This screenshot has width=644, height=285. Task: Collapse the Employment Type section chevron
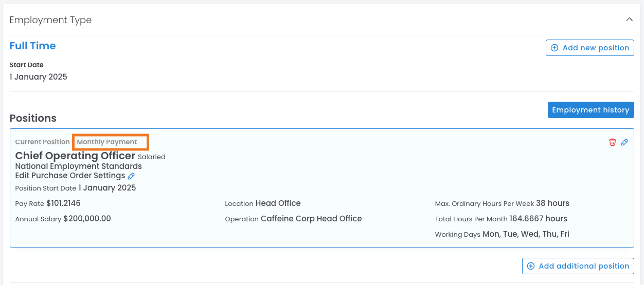coord(629,20)
